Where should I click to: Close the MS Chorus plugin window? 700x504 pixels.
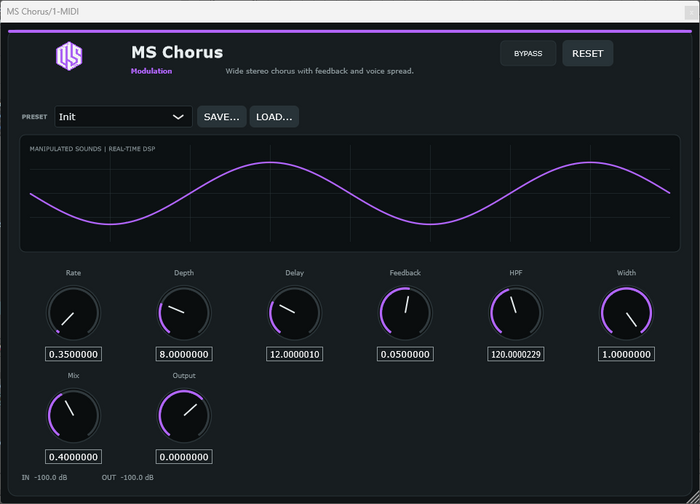coord(692,12)
